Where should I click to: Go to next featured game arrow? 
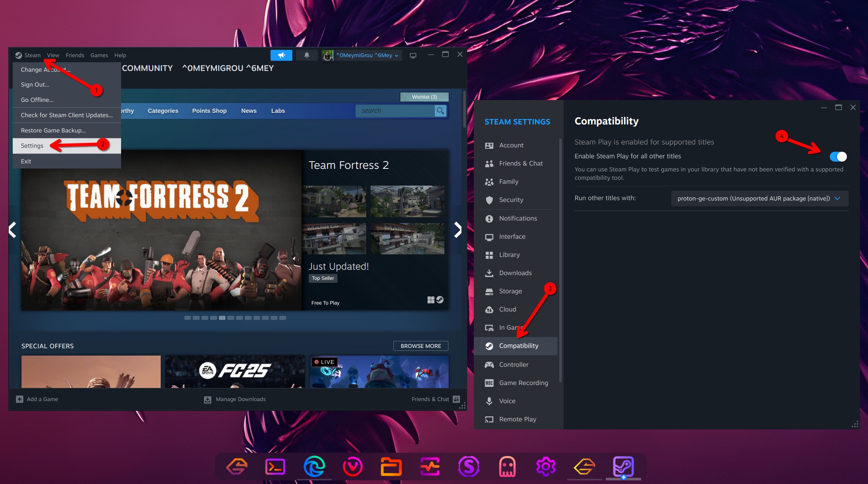[458, 230]
